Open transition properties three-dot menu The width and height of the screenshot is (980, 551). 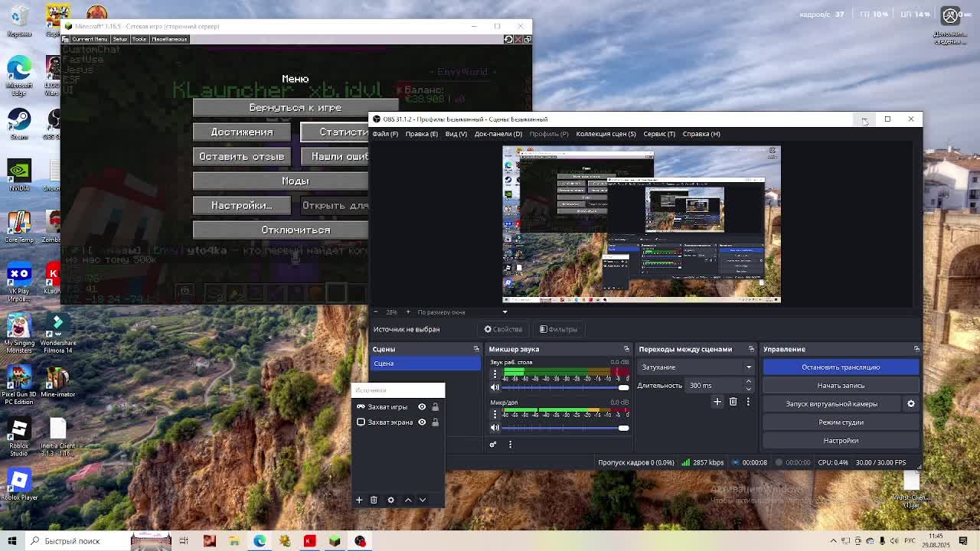(748, 402)
